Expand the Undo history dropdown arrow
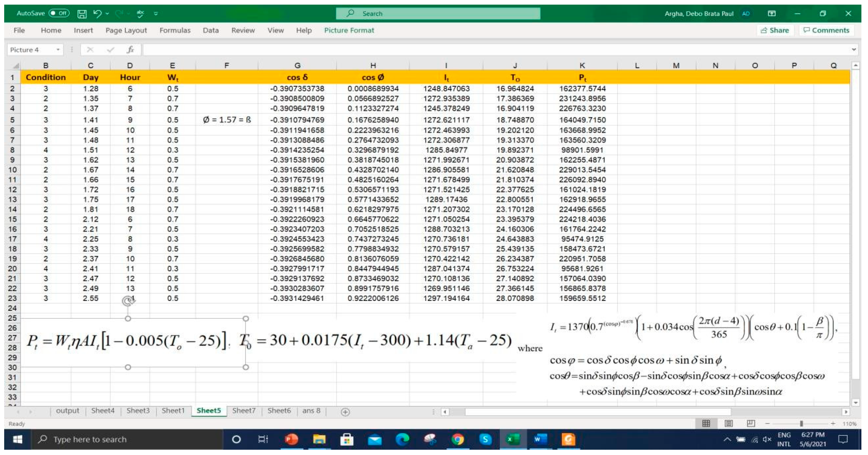This screenshot has width=868, height=455. pyautogui.click(x=107, y=13)
